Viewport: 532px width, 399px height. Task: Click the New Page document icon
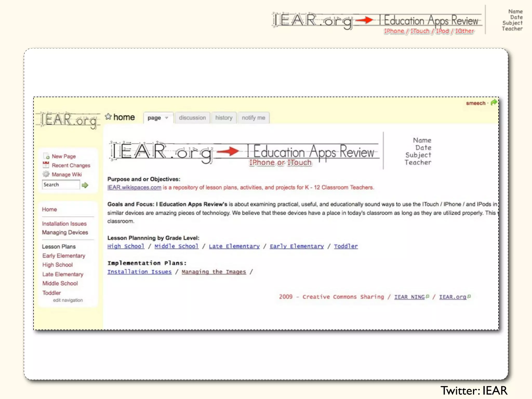pos(46,156)
